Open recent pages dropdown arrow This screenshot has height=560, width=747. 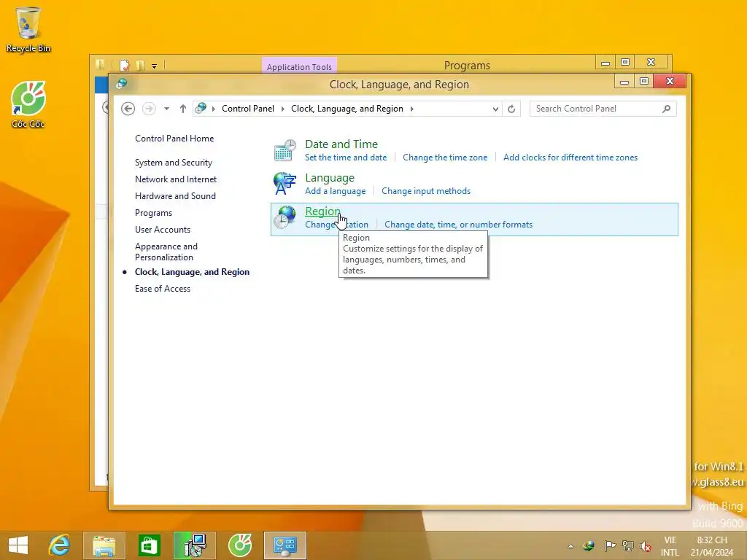tap(166, 109)
